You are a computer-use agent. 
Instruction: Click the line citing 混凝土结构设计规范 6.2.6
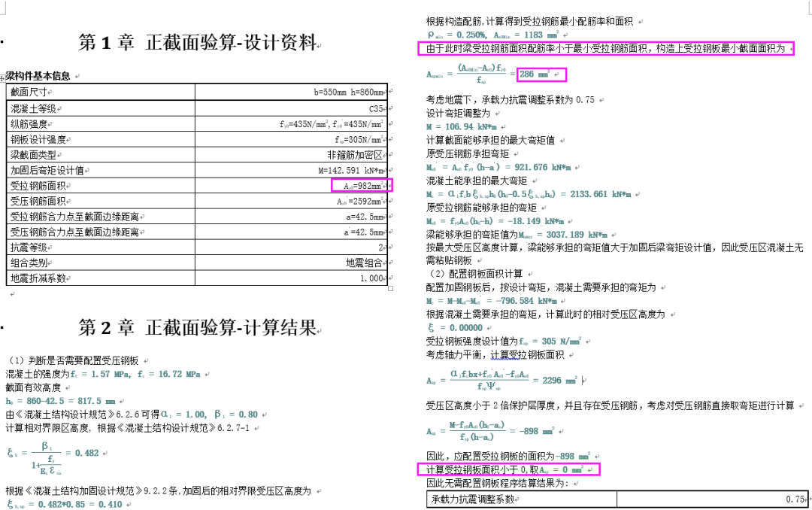[x=132, y=414]
